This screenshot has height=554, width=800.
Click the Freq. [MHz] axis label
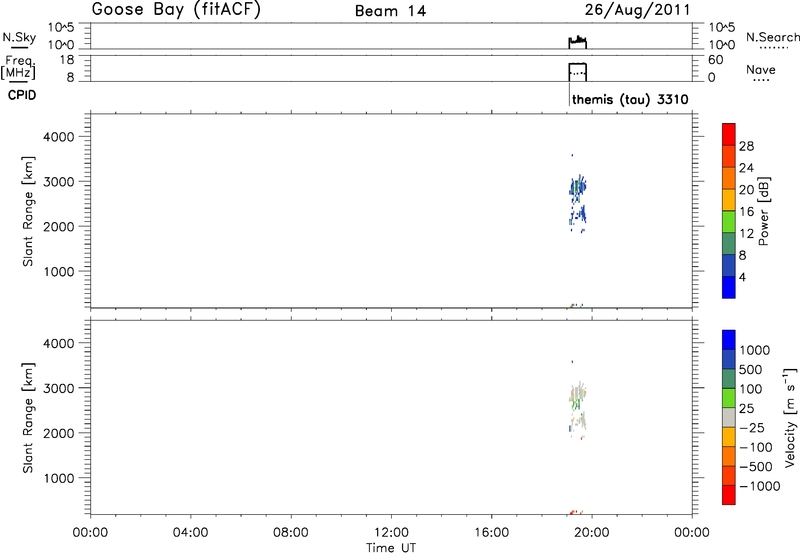tap(17, 66)
